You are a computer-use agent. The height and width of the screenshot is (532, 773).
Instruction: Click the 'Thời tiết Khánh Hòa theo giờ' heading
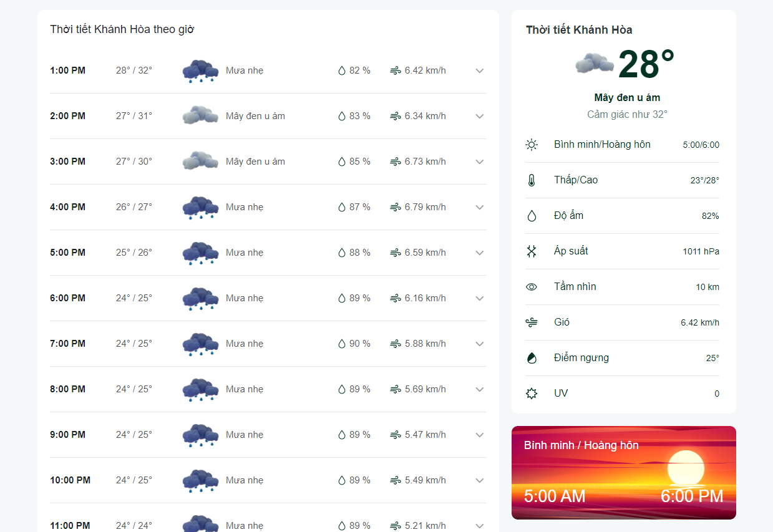(122, 29)
